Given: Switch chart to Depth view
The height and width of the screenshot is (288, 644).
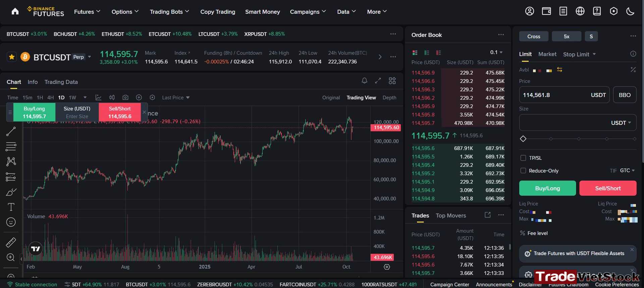Looking at the screenshot, I should click(x=389, y=97).
